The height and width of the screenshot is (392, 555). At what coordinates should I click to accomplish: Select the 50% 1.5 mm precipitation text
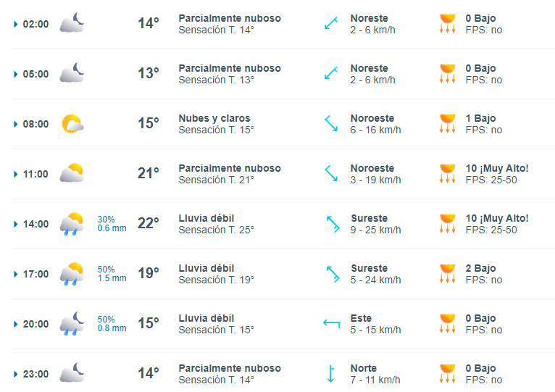[x=112, y=274]
